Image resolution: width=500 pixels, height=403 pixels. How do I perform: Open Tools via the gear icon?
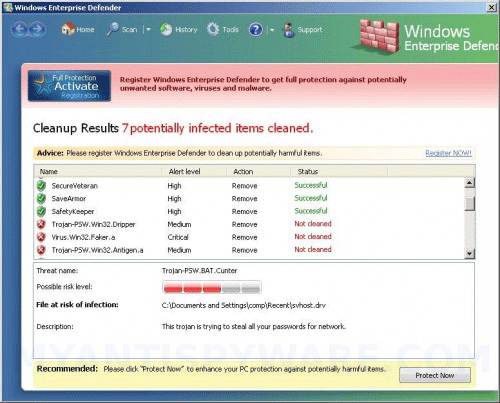click(213, 29)
